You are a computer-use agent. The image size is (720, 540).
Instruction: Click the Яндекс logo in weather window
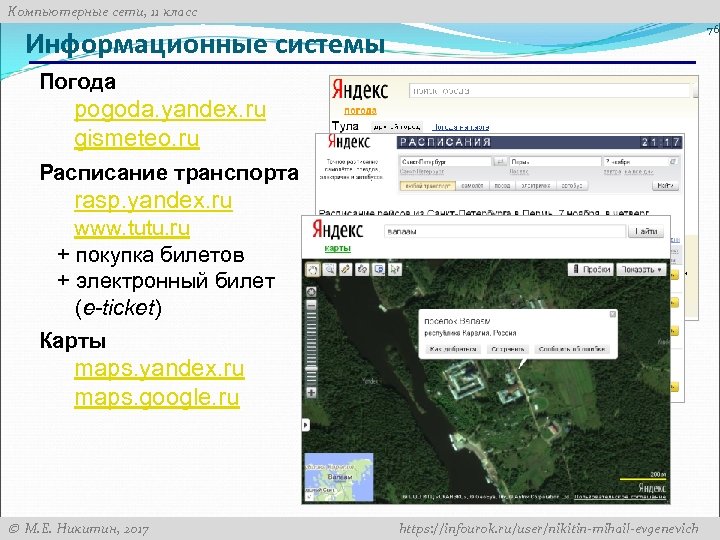click(x=360, y=90)
